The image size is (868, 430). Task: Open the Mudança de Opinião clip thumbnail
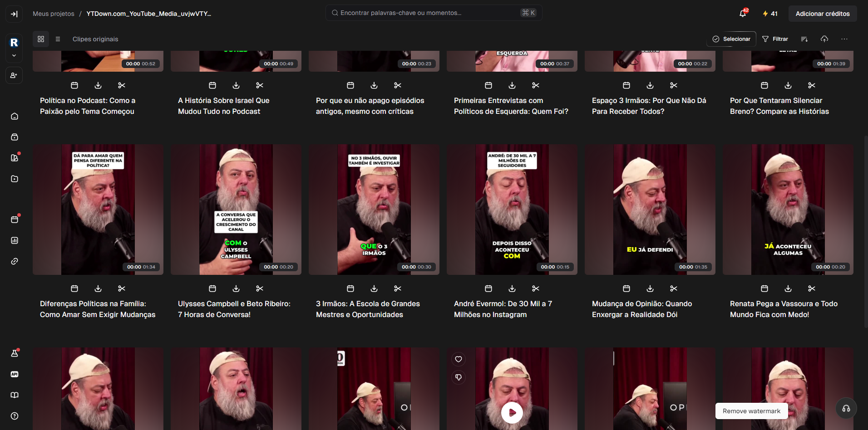650,210
